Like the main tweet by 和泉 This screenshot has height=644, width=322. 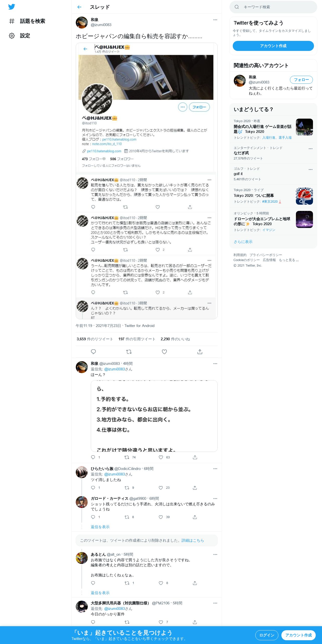(164, 352)
